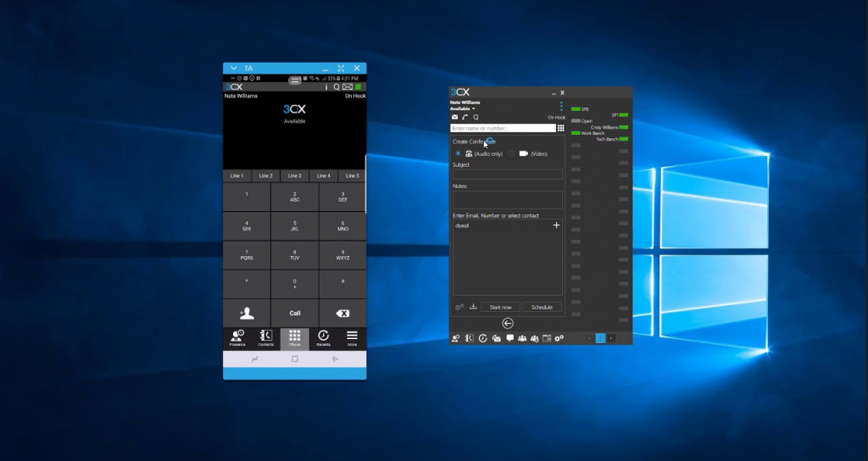Click the download icon beside Start now

pyautogui.click(x=473, y=307)
